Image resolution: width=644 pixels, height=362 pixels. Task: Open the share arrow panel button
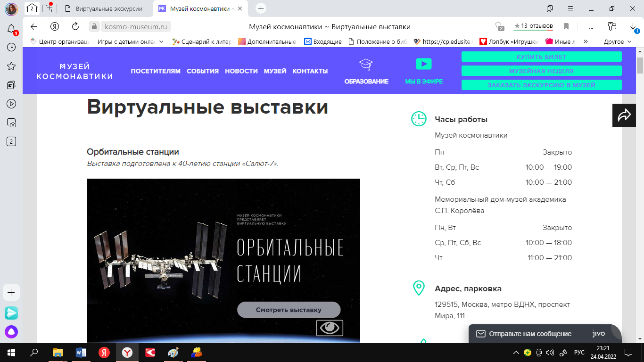(624, 115)
